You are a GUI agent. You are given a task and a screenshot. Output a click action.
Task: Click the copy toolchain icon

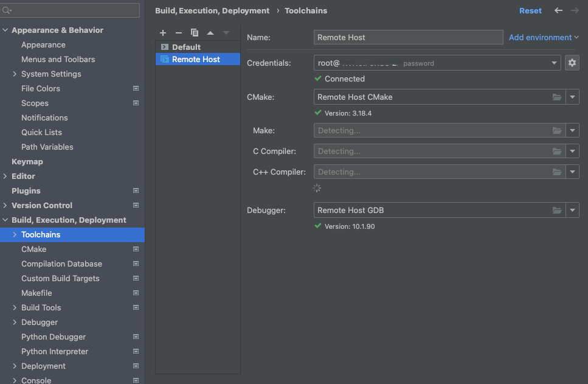tap(195, 33)
